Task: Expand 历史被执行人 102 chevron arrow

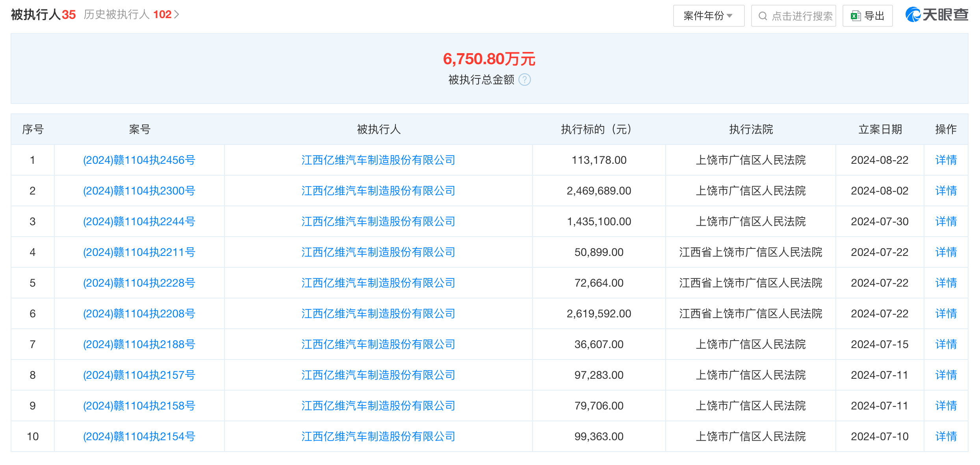Action: click(x=177, y=15)
